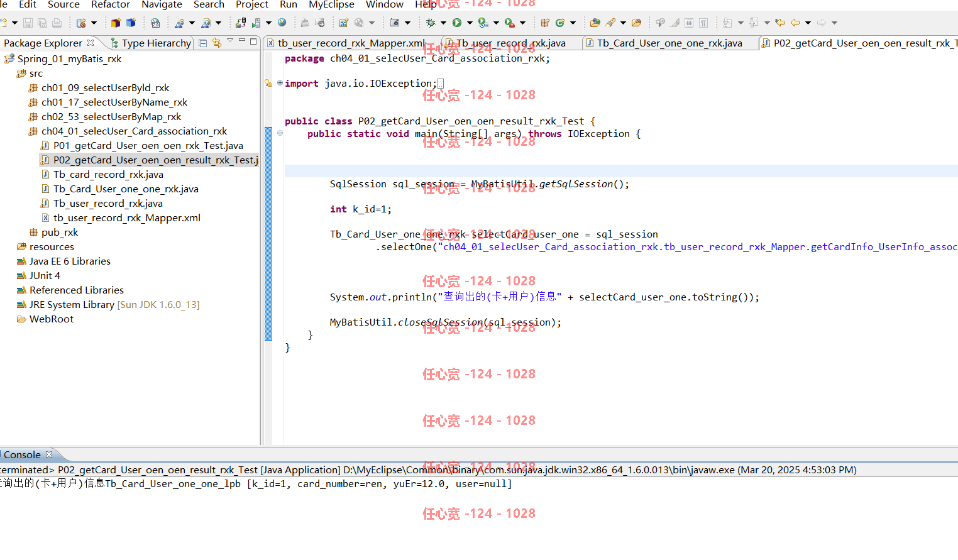The width and height of the screenshot is (958, 560).
Task: Select the Console tab
Action: click(22, 454)
